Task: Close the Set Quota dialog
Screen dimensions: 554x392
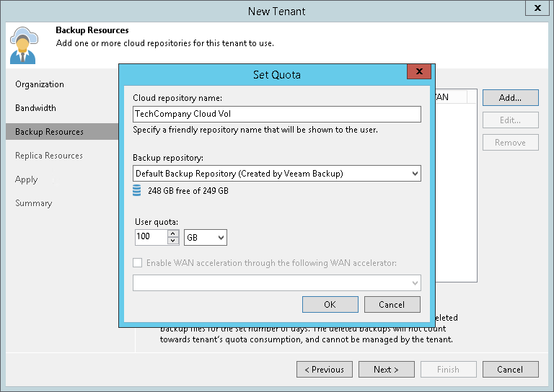Action: point(419,71)
